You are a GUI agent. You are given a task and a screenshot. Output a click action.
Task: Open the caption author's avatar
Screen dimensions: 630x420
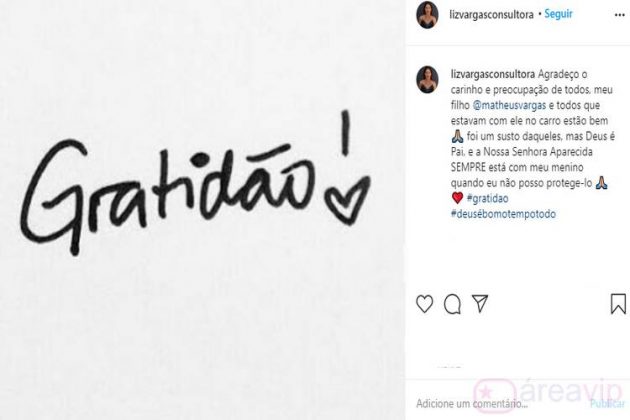pos(427,79)
